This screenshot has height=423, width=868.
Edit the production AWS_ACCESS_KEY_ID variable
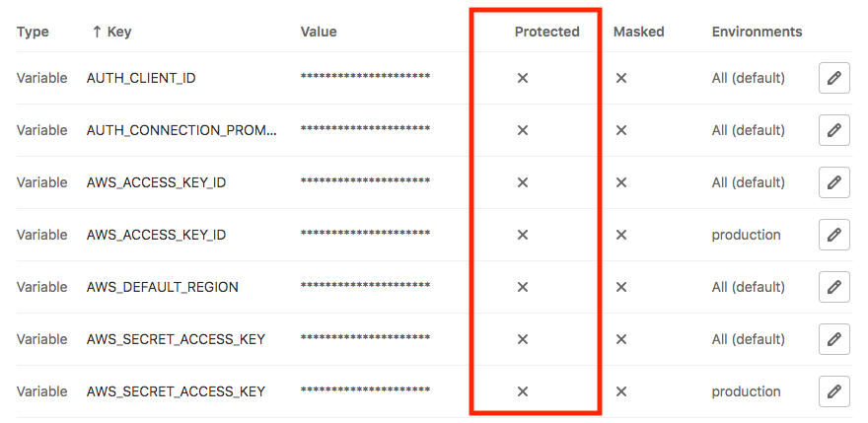(833, 235)
